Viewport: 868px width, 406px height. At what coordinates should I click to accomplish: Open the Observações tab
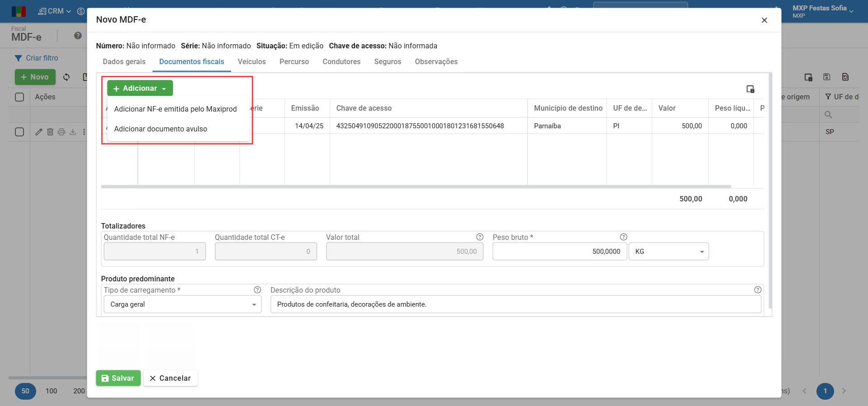click(x=436, y=62)
